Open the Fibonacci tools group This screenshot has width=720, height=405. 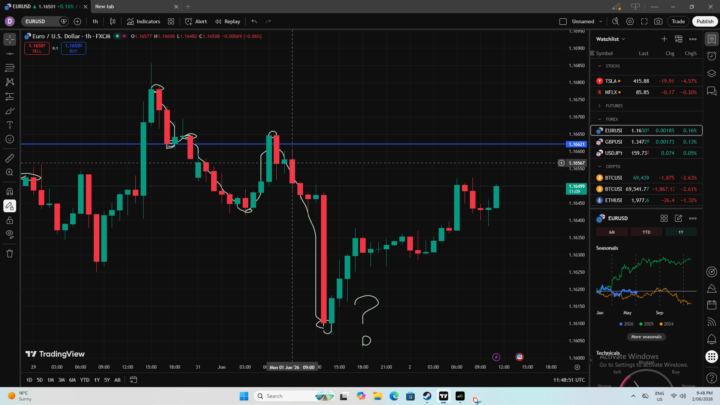click(x=10, y=68)
